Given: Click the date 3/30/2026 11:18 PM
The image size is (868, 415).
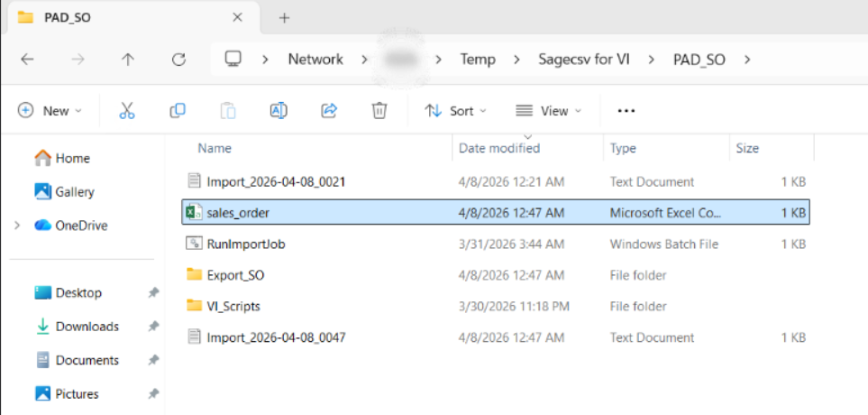Looking at the screenshot, I should tap(514, 307).
